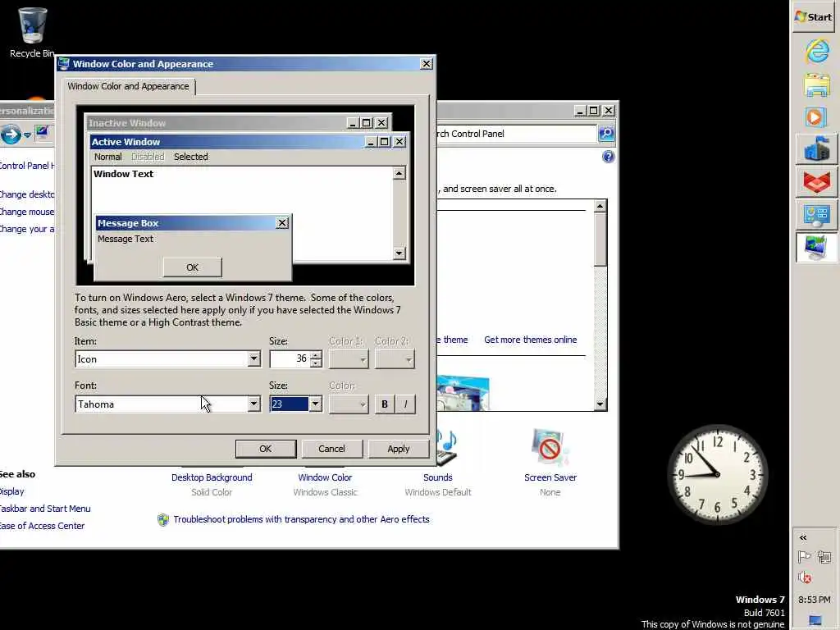Switch to the blue building app taskbar button
The width and height of the screenshot is (840, 630).
tap(816, 148)
